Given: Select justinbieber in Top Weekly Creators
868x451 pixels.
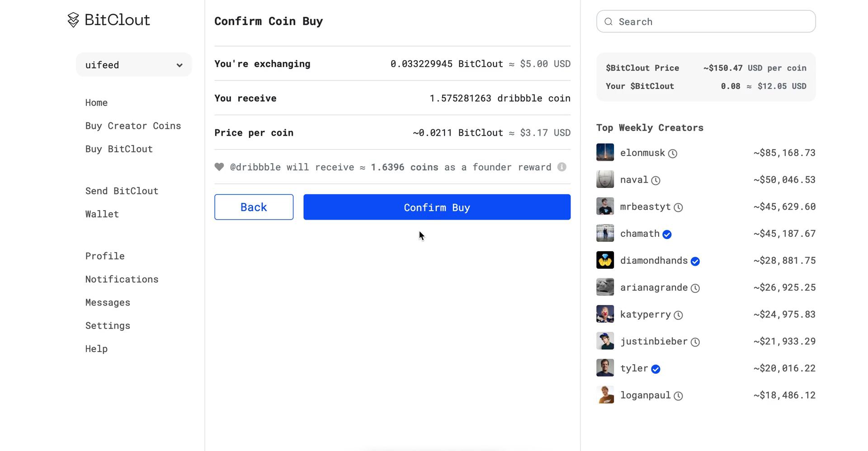Looking at the screenshot, I should click(x=653, y=342).
